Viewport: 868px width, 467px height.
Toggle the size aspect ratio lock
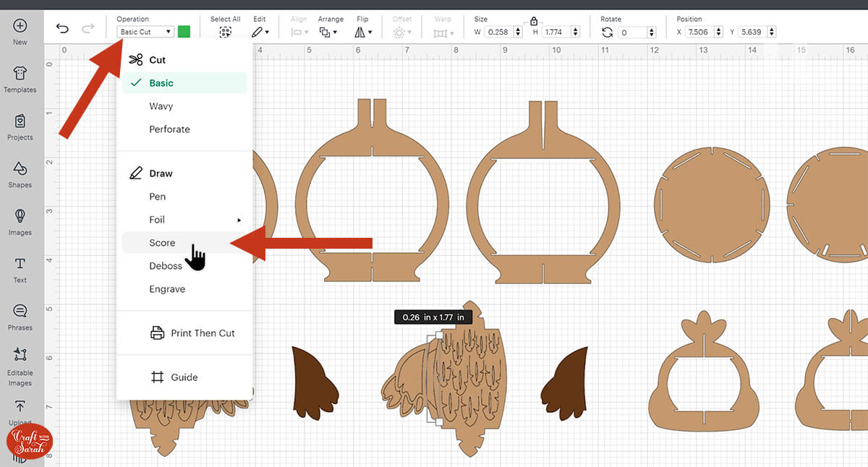click(x=534, y=21)
